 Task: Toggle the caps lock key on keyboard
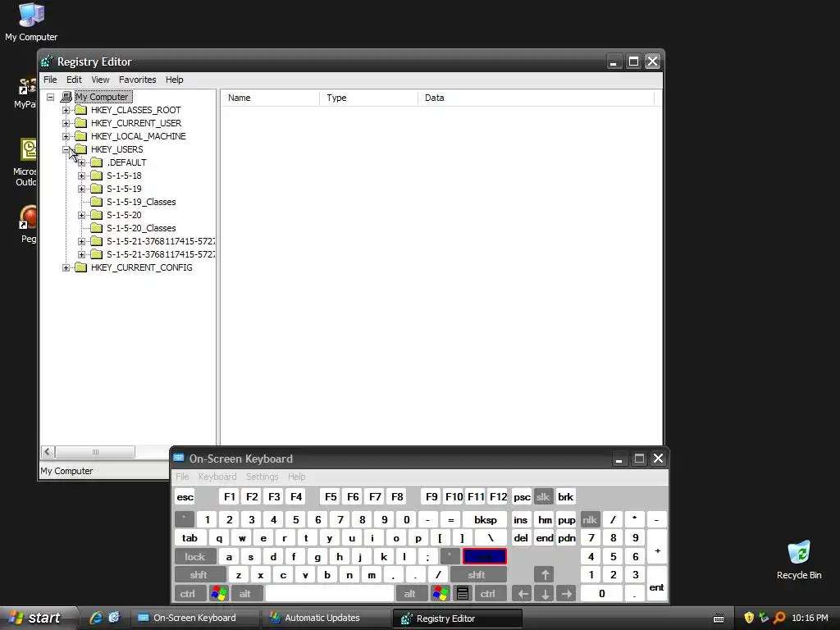(x=195, y=557)
